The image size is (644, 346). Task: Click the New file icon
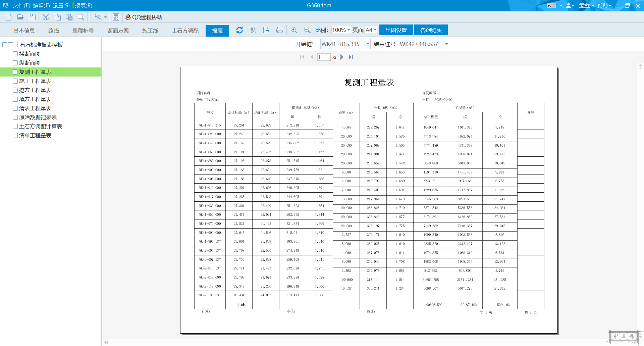[x=9, y=17]
